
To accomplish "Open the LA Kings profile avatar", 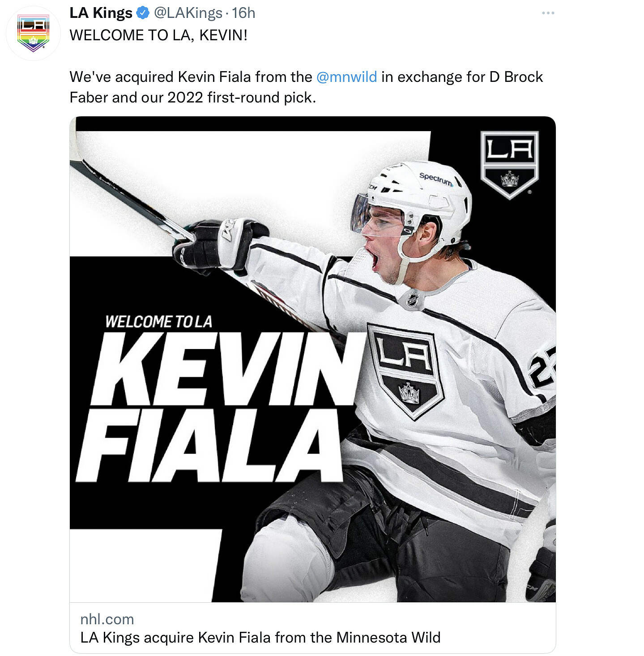I will tap(33, 34).
